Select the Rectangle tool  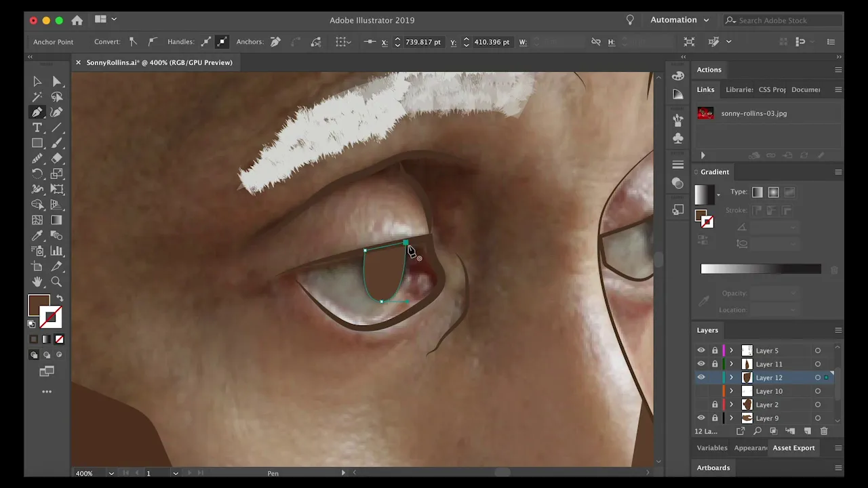(37, 143)
